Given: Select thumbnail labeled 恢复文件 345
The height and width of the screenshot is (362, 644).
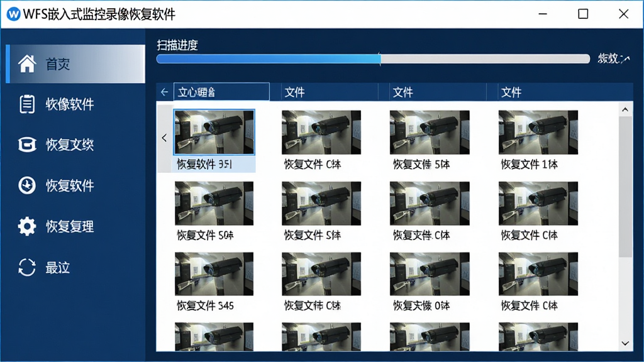Looking at the screenshot, I should click(214, 274).
